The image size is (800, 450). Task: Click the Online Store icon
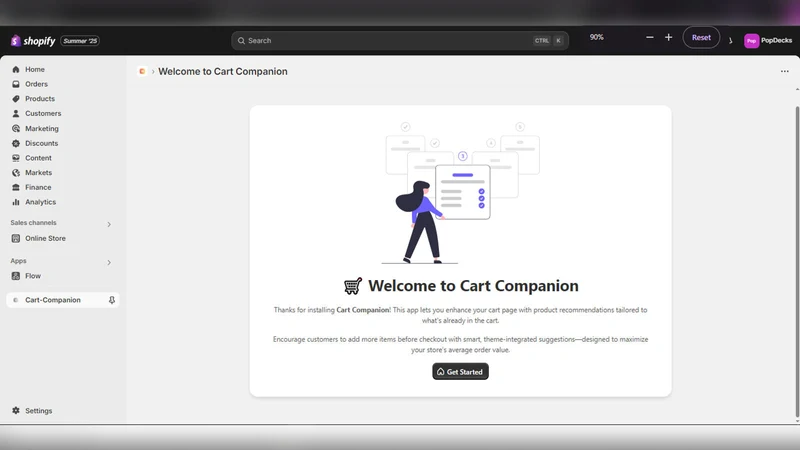(16, 238)
